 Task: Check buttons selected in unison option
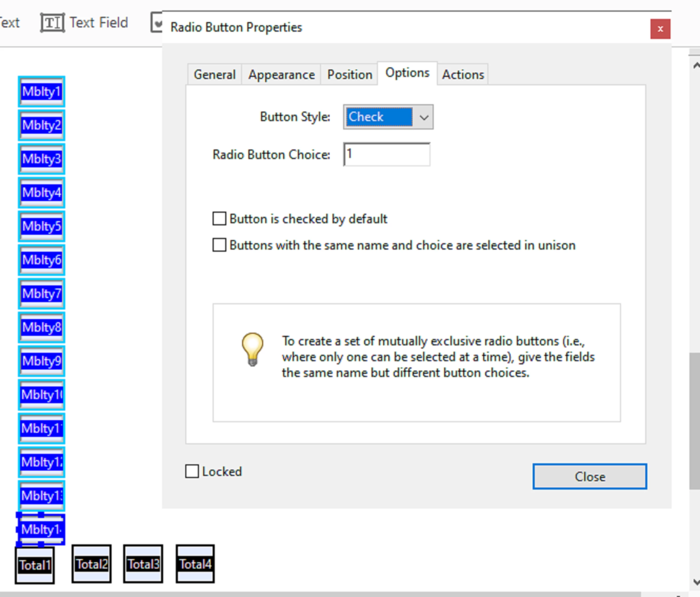point(219,245)
